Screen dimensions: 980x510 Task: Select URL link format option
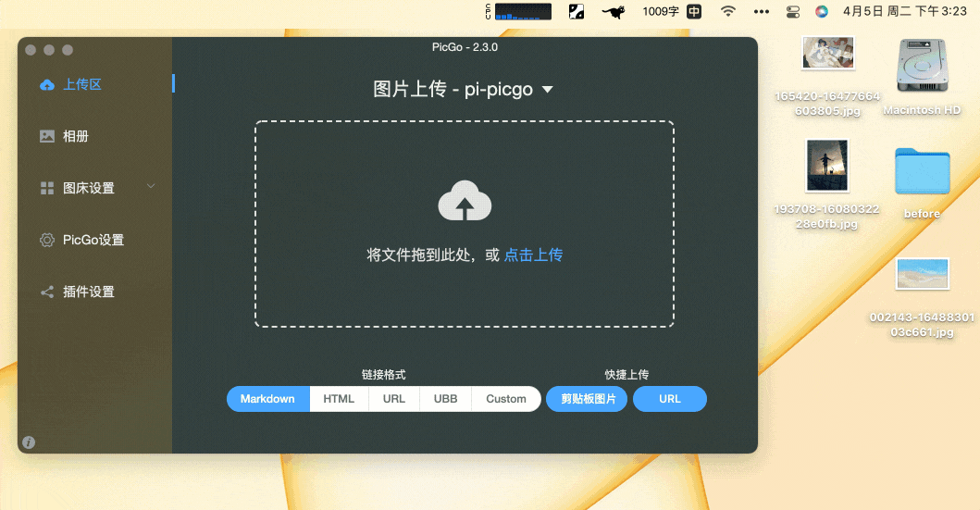[x=393, y=399]
